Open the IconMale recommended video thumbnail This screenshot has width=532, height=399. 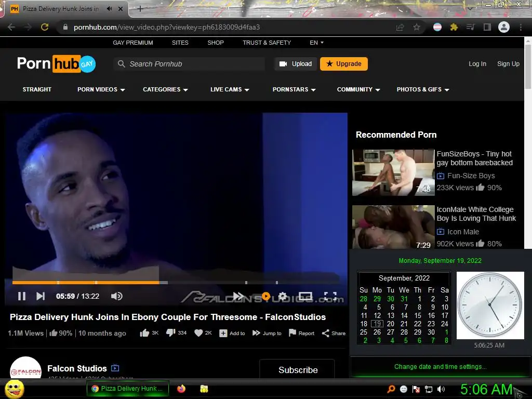click(x=393, y=227)
